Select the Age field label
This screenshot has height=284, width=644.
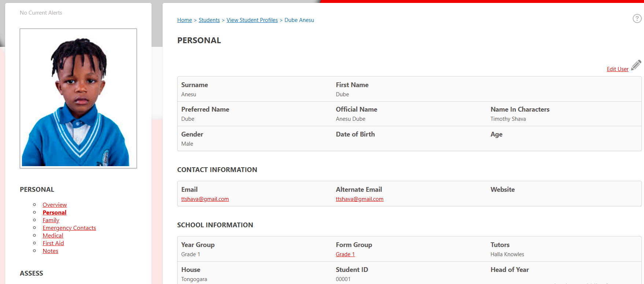click(x=496, y=134)
